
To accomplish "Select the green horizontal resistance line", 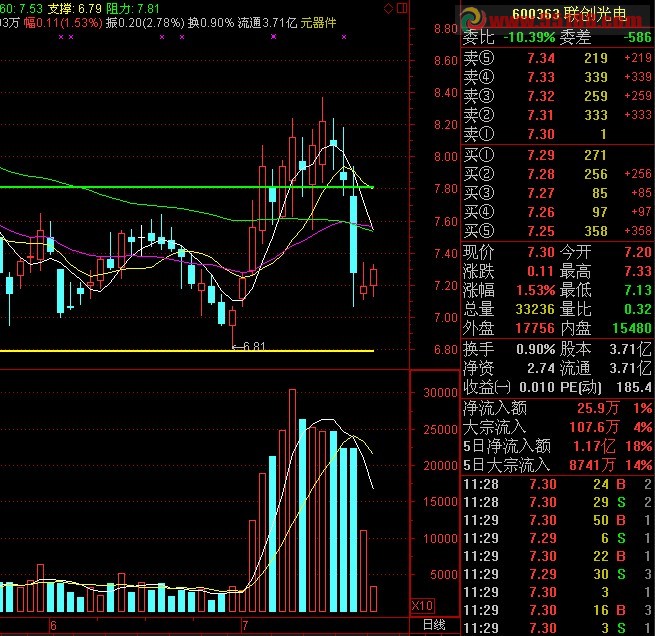I will pyautogui.click(x=186, y=187).
